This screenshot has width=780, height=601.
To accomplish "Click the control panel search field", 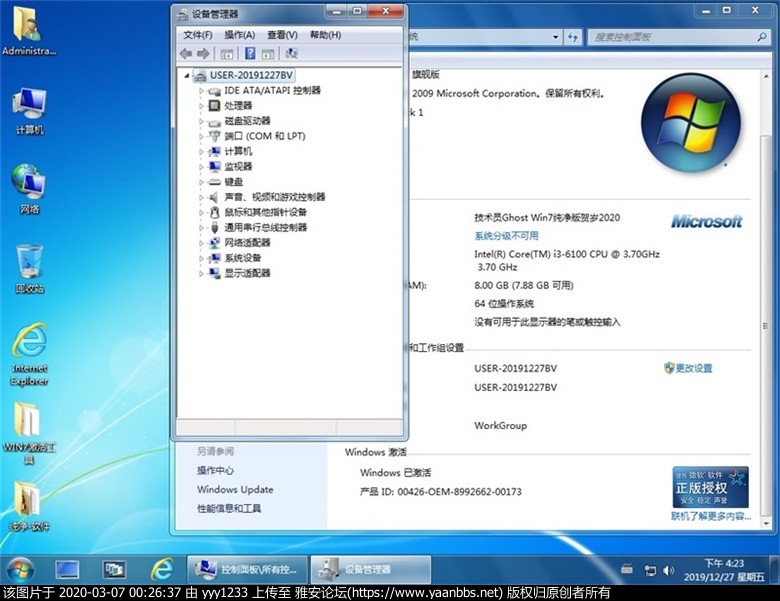I will pyautogui.click(x=677, y=37).
